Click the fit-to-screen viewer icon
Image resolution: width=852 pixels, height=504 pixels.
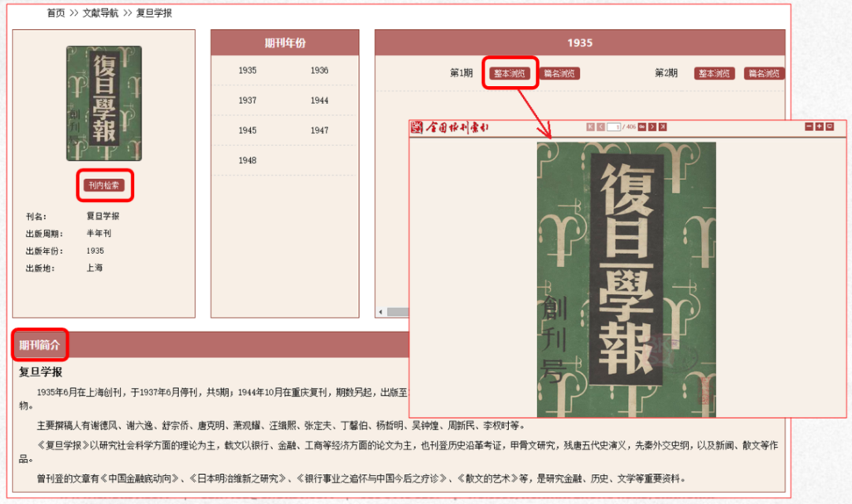click(x=830, y=126)
